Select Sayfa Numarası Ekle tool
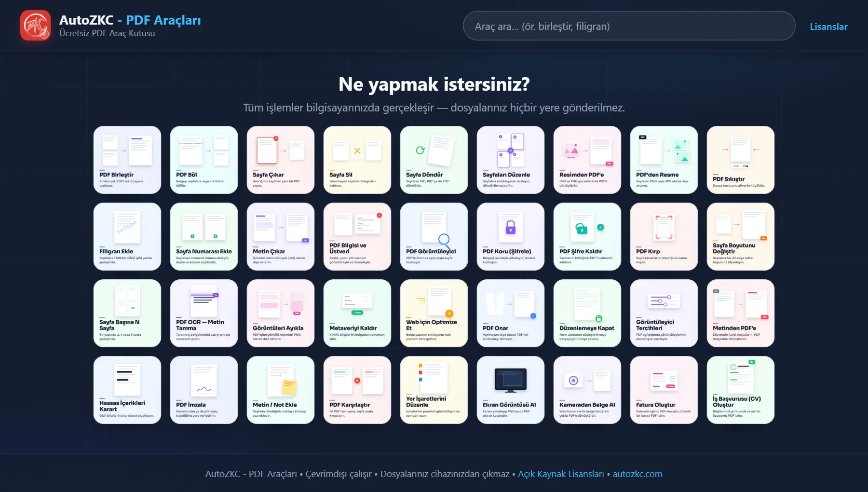The image size is (868, 492). (x=204, y=237)
